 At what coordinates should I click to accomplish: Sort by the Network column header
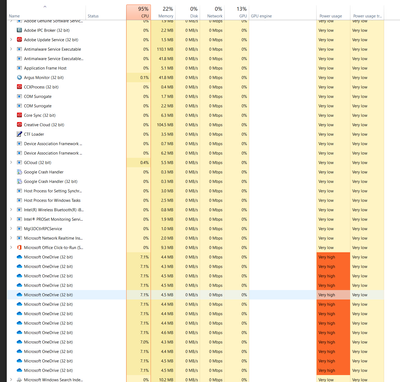[212, 12]
